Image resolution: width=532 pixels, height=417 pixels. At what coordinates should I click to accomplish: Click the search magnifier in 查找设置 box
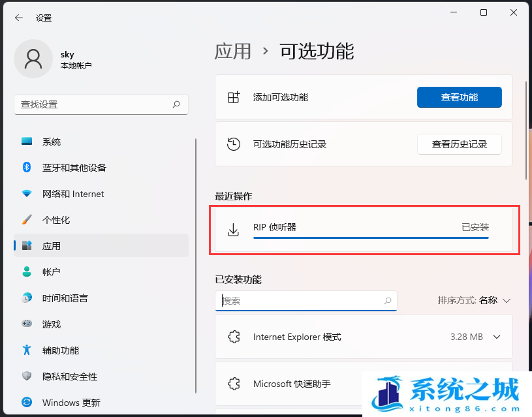176,104
